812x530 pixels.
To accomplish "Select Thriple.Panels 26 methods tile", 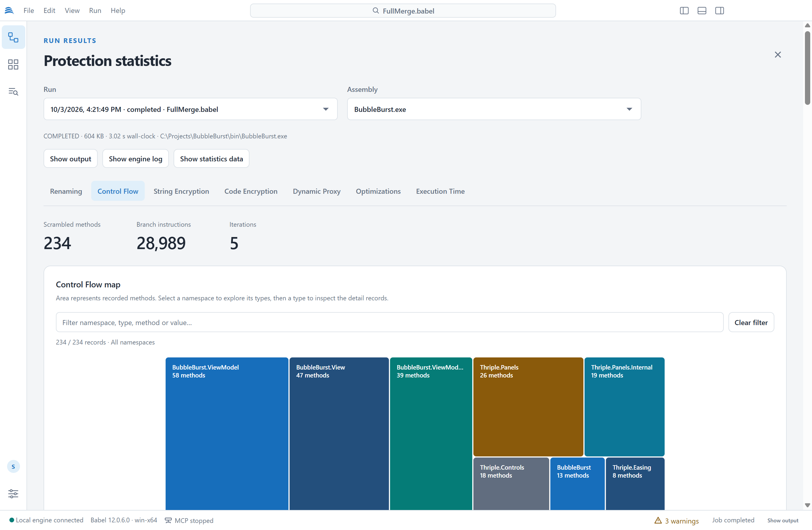I will [x=528, y=407].
